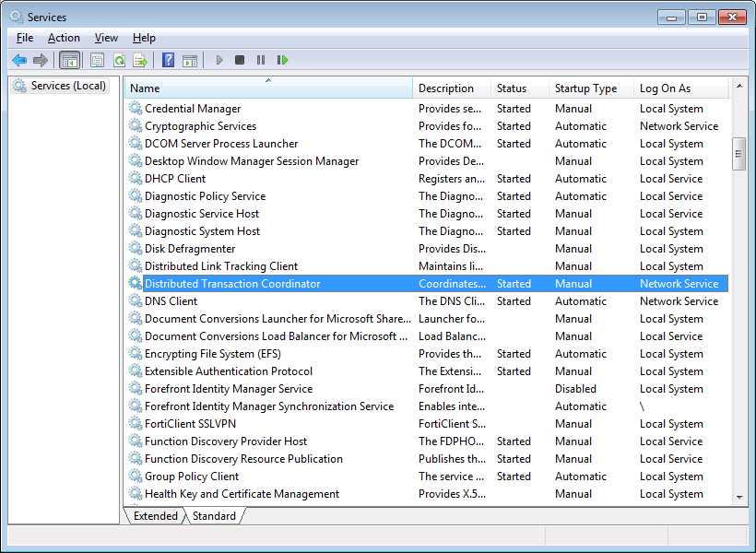
Task: Click Network Service for Cryptographic Services
Action: click(679, 126)
